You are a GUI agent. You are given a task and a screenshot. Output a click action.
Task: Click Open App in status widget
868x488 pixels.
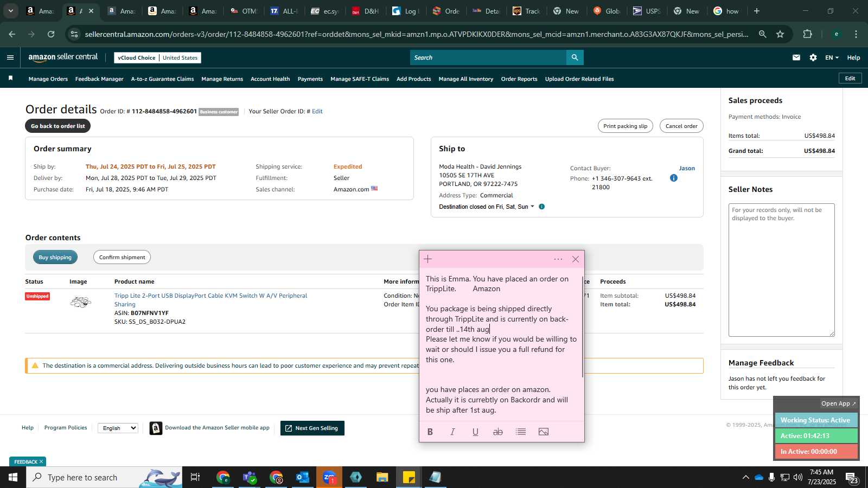tap(838, 403)
